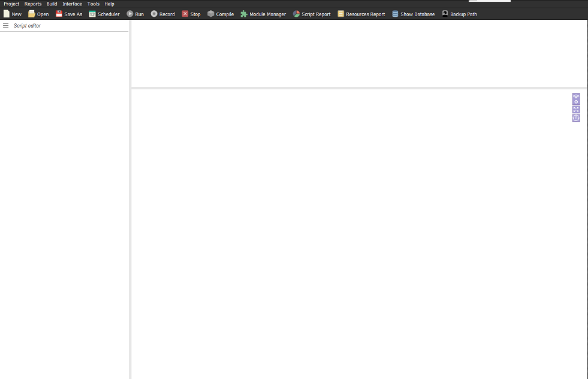Open the Reports menu
Viewport: 588px width, 379px height.
33,4
